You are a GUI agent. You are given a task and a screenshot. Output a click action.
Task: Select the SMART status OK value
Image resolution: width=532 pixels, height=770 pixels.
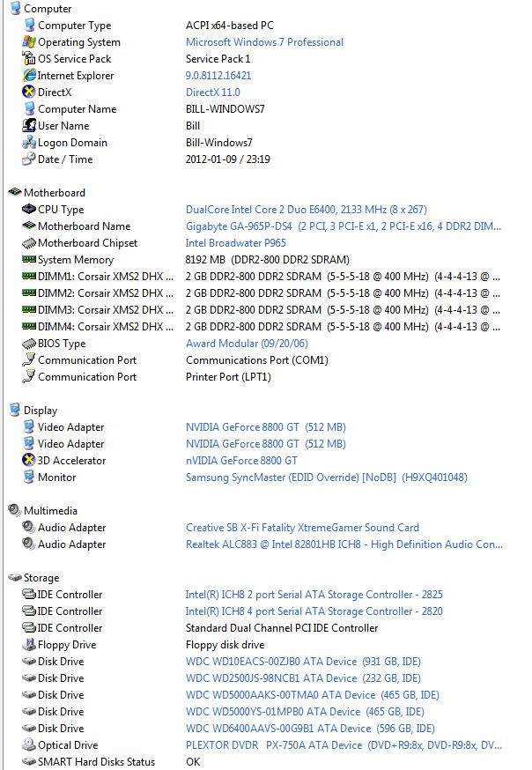(x=193, y=762)
